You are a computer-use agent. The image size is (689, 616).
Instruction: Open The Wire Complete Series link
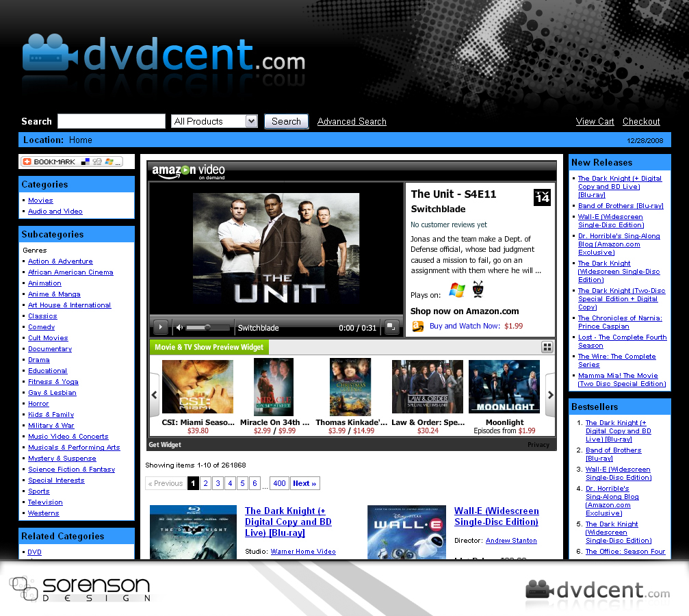pos(617,361)
